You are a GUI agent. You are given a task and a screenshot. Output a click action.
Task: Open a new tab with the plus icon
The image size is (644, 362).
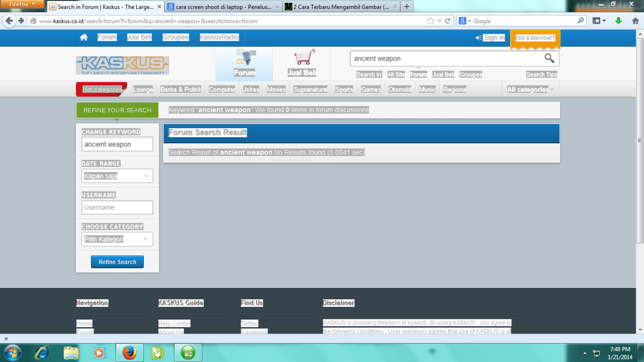[407, 7]
